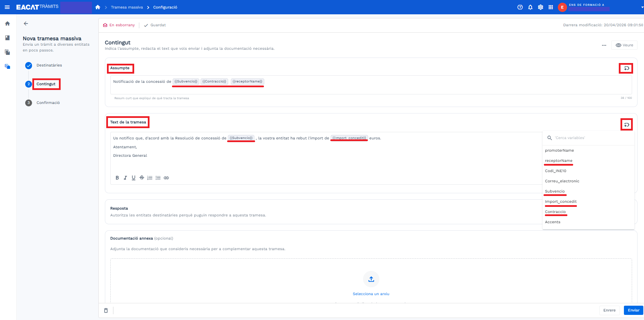Insert hyperlink using link icon
The height and width of the screenshot is (320, 644).
click(x=166, y=178)
